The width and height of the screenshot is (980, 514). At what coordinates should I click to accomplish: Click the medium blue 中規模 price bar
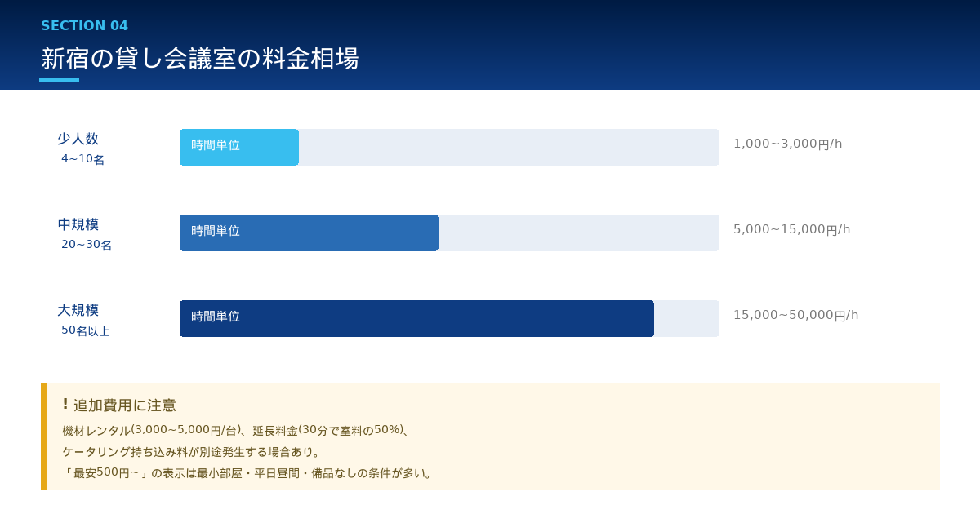(x=309, y=233)
